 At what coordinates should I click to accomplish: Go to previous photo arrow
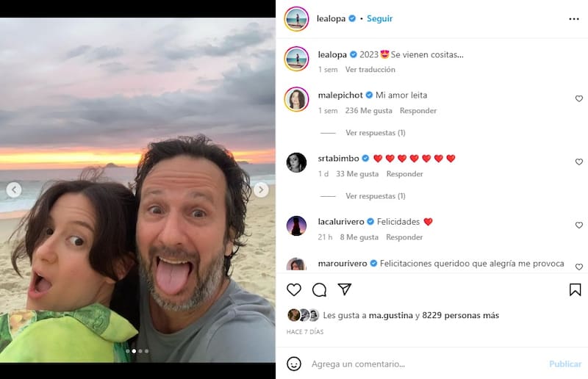click(x=14, y=190)
